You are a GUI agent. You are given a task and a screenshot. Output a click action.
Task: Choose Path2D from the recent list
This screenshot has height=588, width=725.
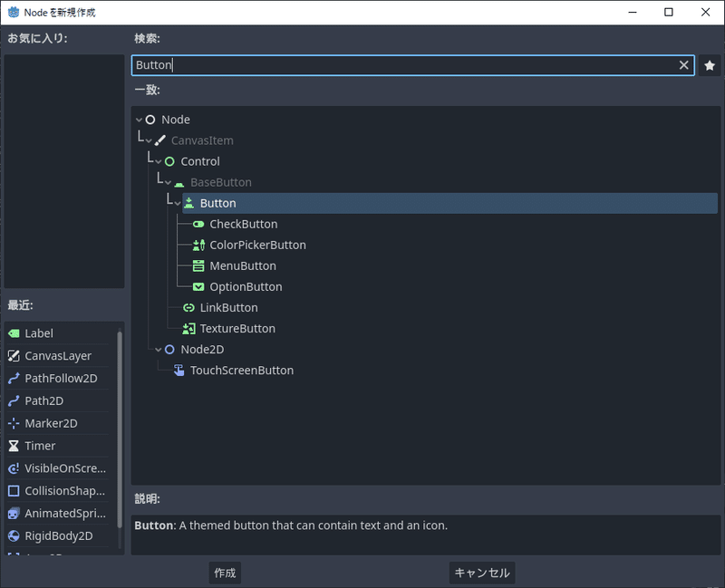43,400
